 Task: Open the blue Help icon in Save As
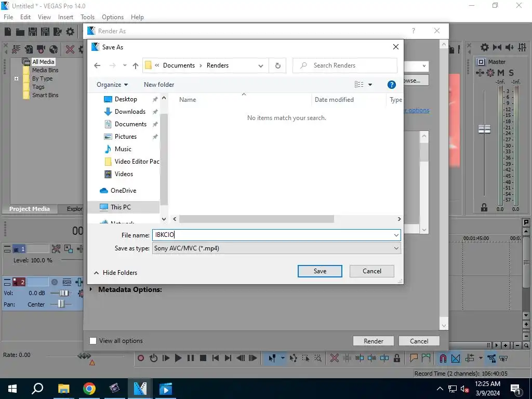[391, 85]
